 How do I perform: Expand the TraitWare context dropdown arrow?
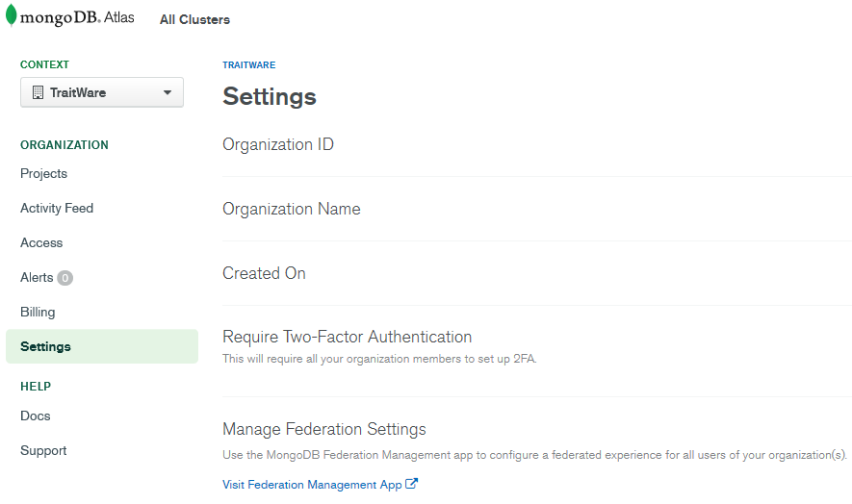pos(168,92)
